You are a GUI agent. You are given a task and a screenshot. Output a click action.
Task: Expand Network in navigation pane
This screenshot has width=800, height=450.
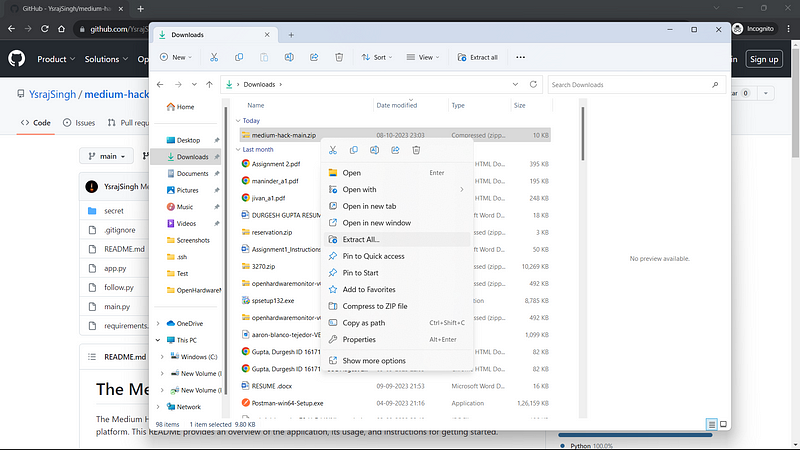click(158, 407)
